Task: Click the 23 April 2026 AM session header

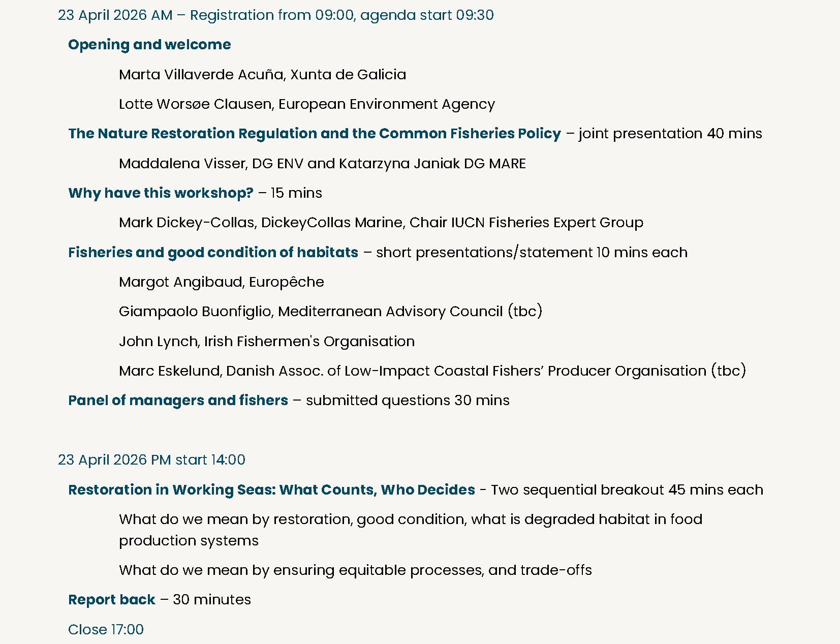Action: 275,15
